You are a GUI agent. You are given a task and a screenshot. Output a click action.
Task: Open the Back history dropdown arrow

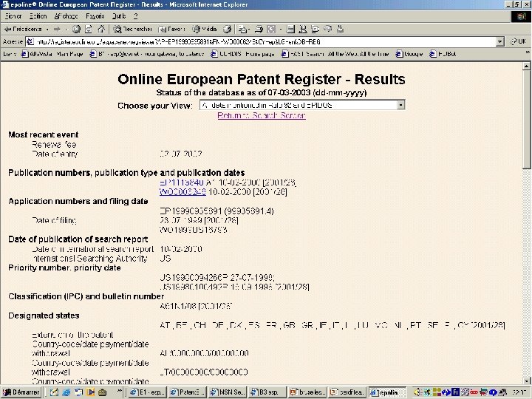click(x=47, y=30)
